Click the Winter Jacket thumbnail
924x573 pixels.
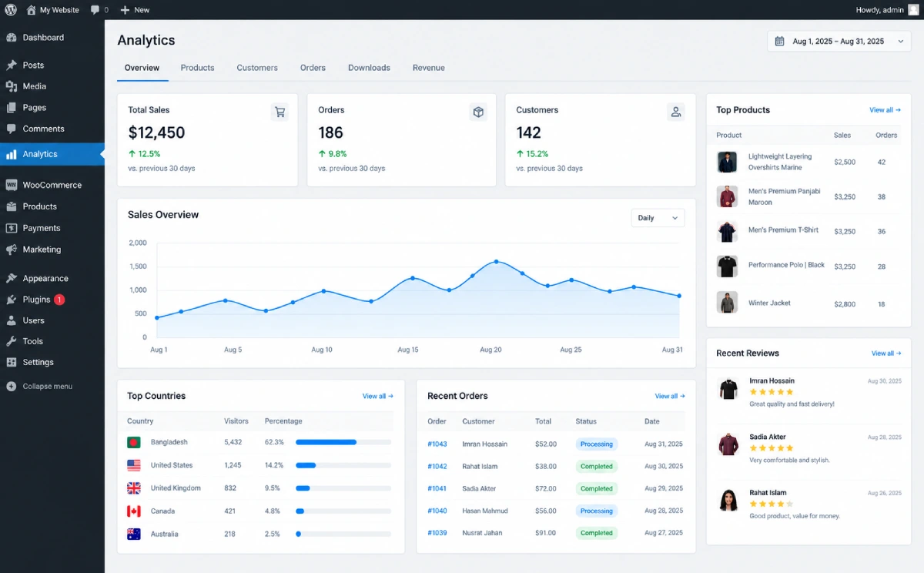tap(727, 302)
